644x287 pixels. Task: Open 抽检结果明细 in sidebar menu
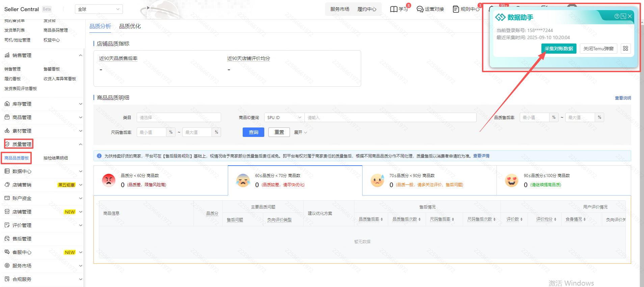click(56, 158)
